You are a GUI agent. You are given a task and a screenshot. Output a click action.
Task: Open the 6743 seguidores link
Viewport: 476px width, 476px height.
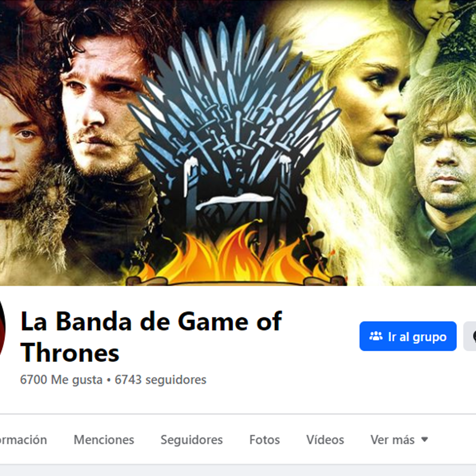click(160, 380)
